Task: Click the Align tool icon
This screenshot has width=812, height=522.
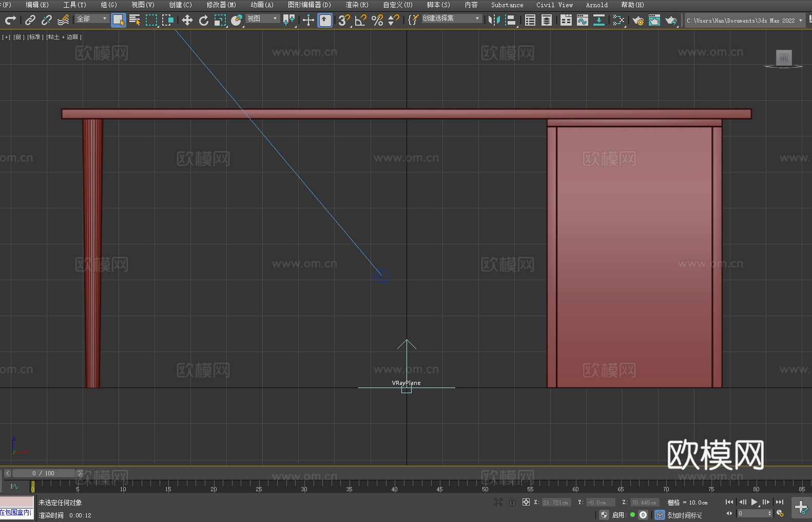Action: (511, 20)
